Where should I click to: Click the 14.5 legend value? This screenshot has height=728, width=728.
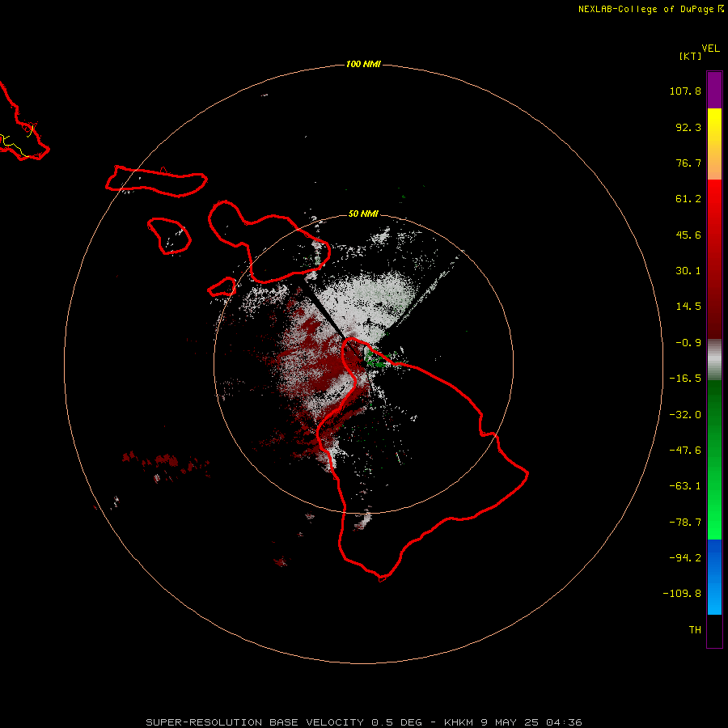coord(688,307)
